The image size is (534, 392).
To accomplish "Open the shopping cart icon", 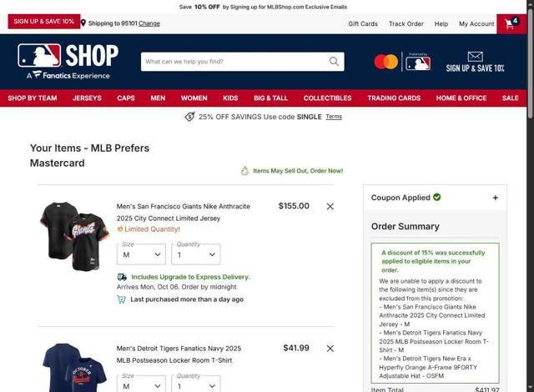I will coord(511,23).
